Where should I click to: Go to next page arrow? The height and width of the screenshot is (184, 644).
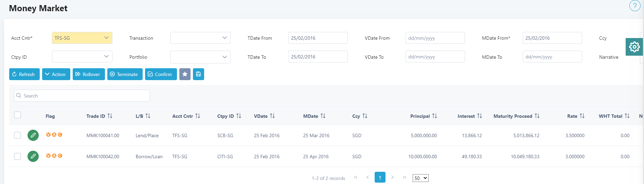pos(392,177)
